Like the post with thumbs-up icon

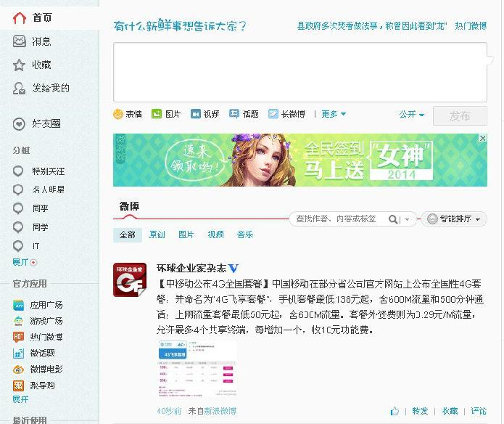click(394, 411)
